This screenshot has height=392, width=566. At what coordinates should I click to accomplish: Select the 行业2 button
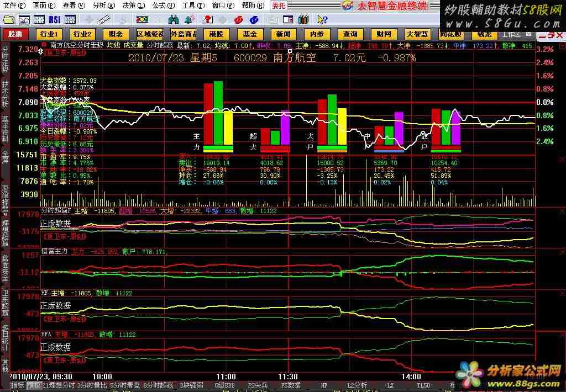[x=83, y=34]
